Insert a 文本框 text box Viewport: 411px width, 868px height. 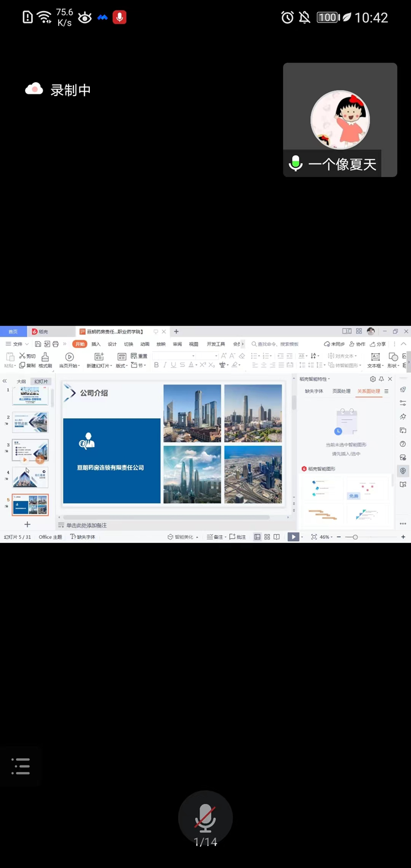tap(375, 360)
